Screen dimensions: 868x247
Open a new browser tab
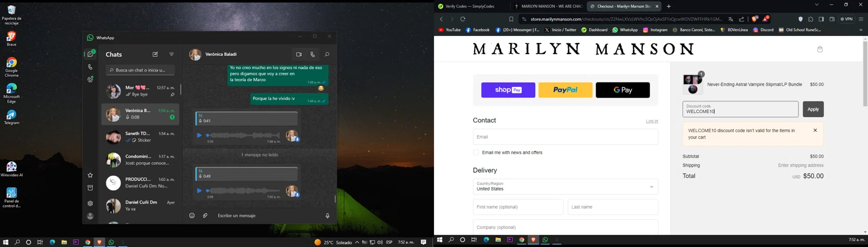[x=669, y=6]
